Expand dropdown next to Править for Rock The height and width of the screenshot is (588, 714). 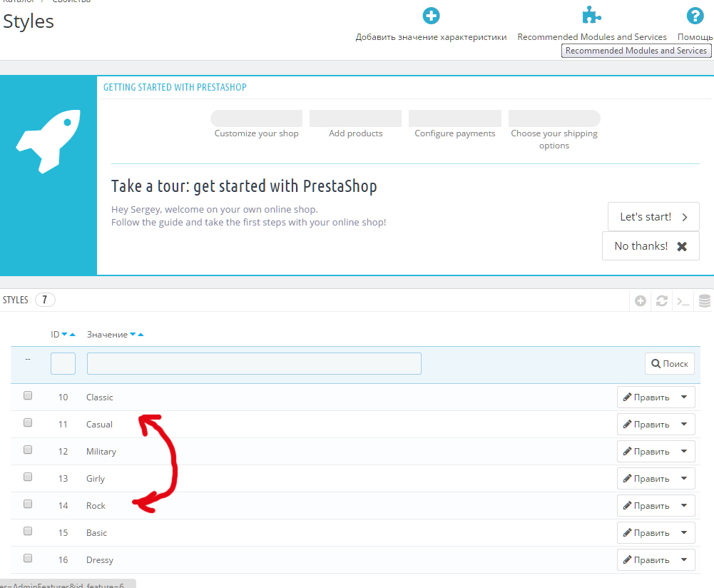(x=684, y=505)
